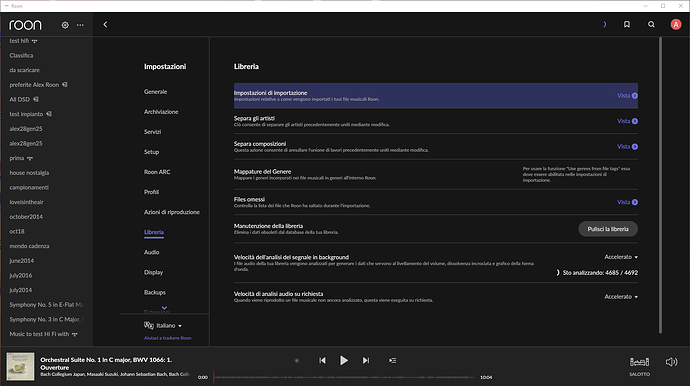Screen dimensions: 690x386
Task: Open the Archiviazione settings section
Action: (x=161, y=112)
